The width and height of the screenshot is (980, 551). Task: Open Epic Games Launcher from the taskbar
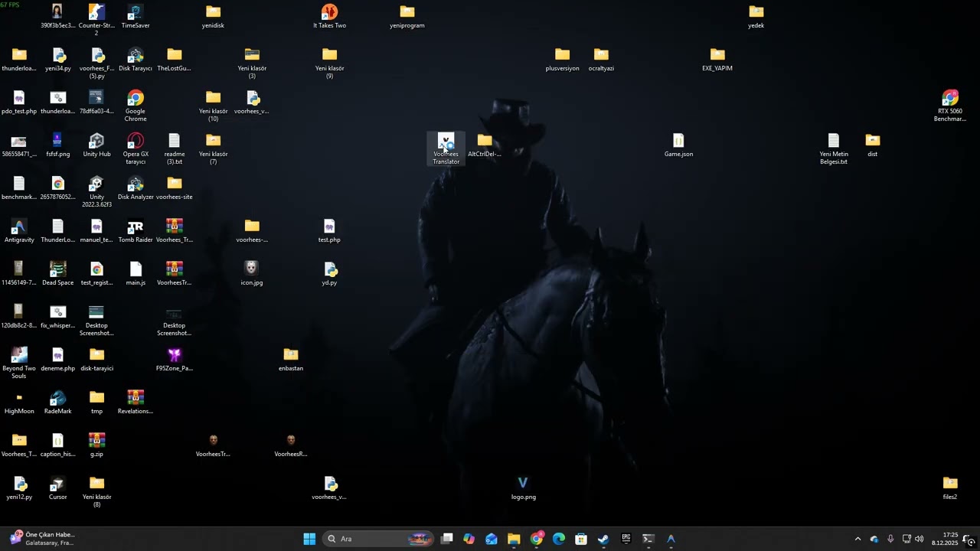click(x=626, y=539)
